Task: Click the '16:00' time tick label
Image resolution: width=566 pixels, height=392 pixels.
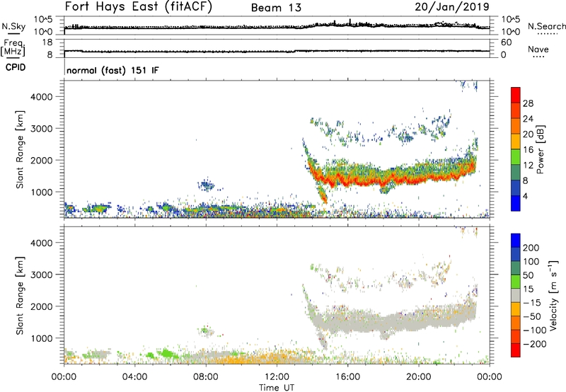Action: point(347,377)
